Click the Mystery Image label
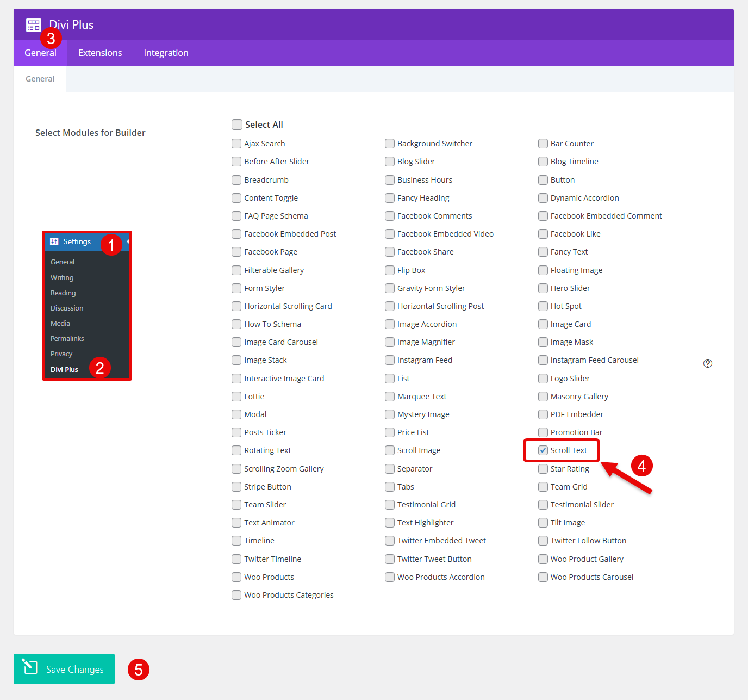Image resolution: width=748 pixels, height=700 pixels. (x=423, y=414)
